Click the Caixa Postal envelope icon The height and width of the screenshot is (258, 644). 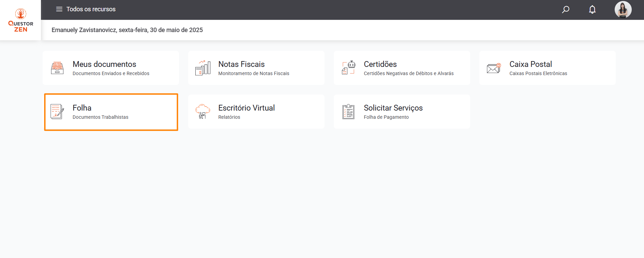(x=494, y=68)
